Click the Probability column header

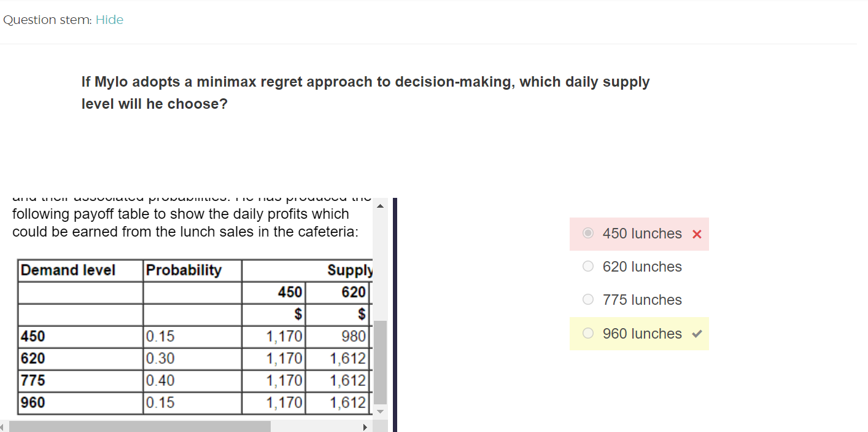pos(184,270)
